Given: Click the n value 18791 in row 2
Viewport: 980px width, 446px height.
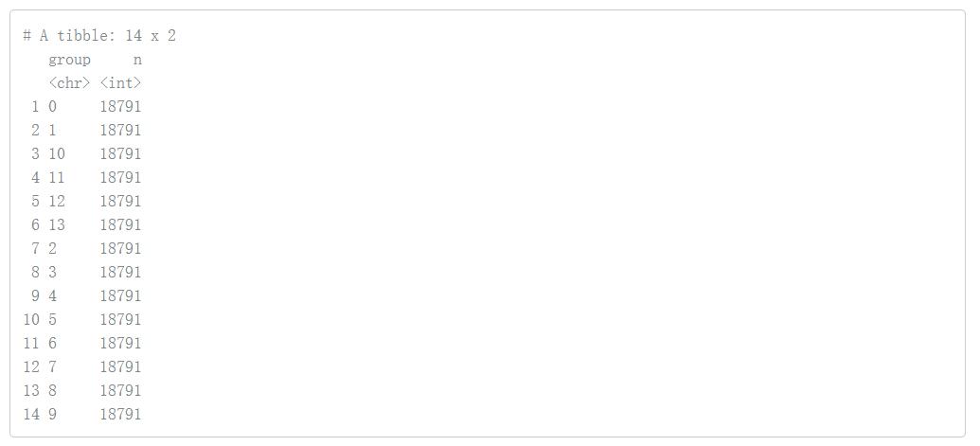Looking at the screenshot, I should (x=120, y=131).
